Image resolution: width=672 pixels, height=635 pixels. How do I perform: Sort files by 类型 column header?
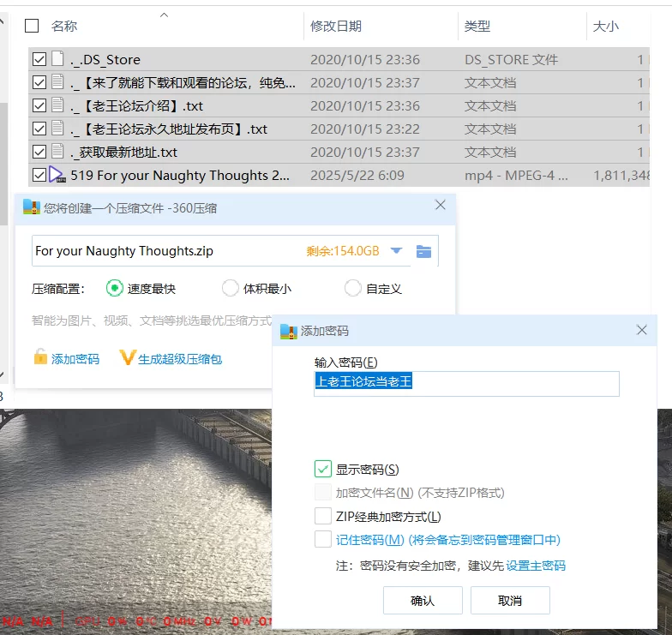[477, 27]
